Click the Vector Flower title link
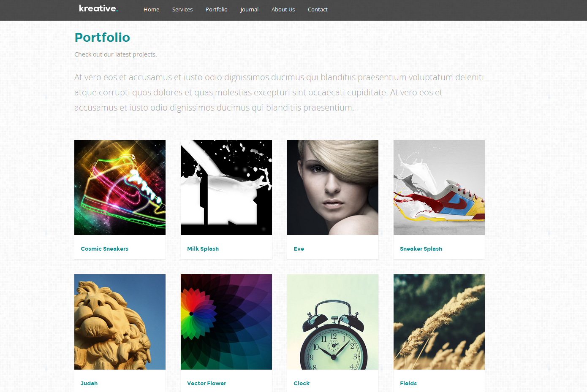The height and width of the screenshot is (392, 587). click(x=207, y=383)
